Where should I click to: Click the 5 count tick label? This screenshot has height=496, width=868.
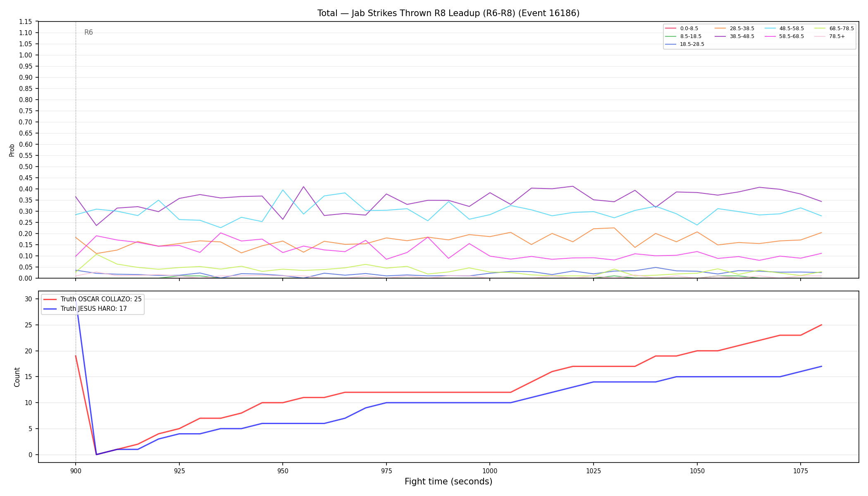click(x=30, y=429)
